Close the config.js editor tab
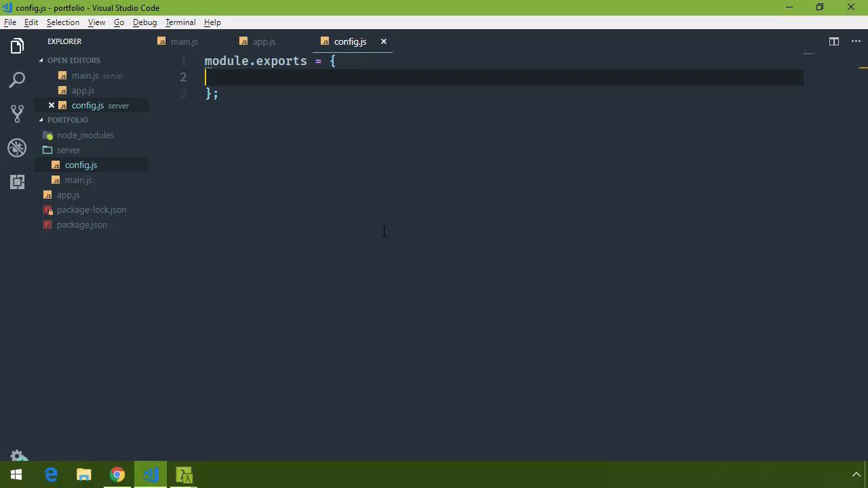868x488 pixels. (384, 41)
